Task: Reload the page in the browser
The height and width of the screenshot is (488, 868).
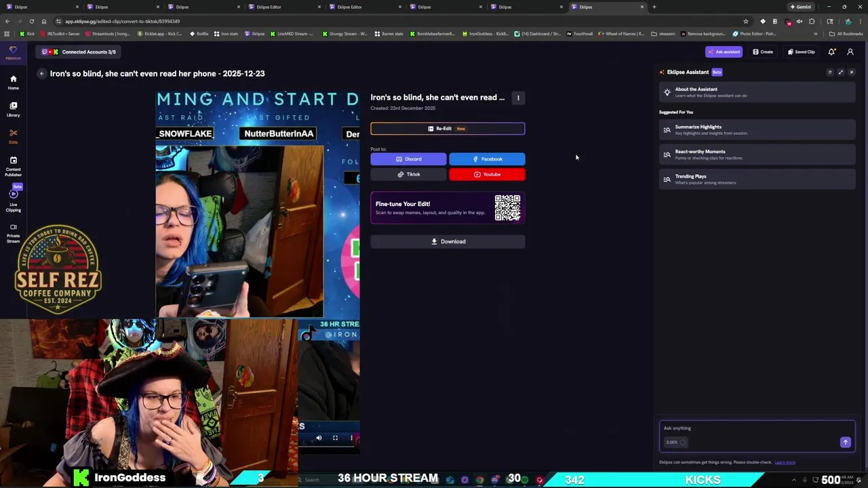Action: tap(31, 21)
